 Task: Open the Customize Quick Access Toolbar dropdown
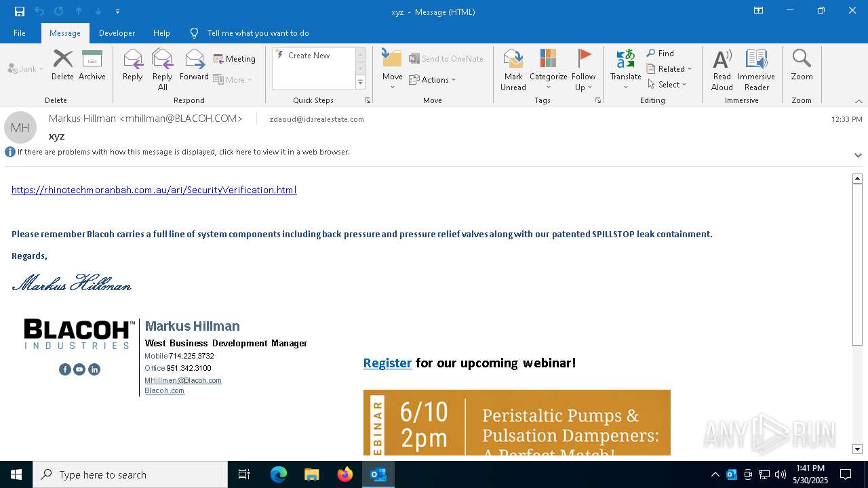[x=118, y=11]
